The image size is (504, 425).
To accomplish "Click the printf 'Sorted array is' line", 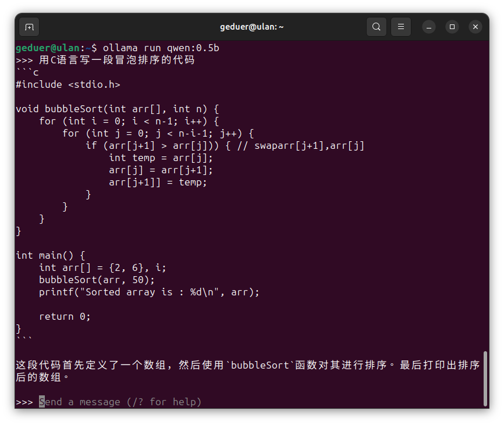I will click(149, 292).
